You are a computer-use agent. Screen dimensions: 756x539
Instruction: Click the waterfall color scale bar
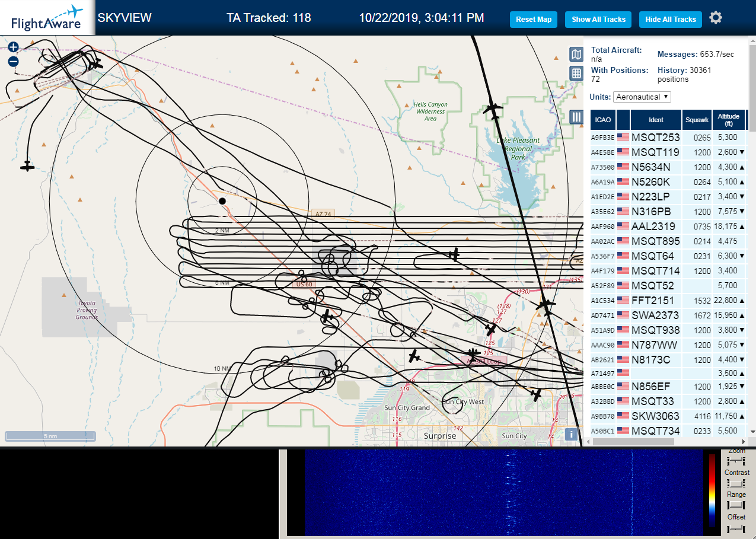[712, 490]
